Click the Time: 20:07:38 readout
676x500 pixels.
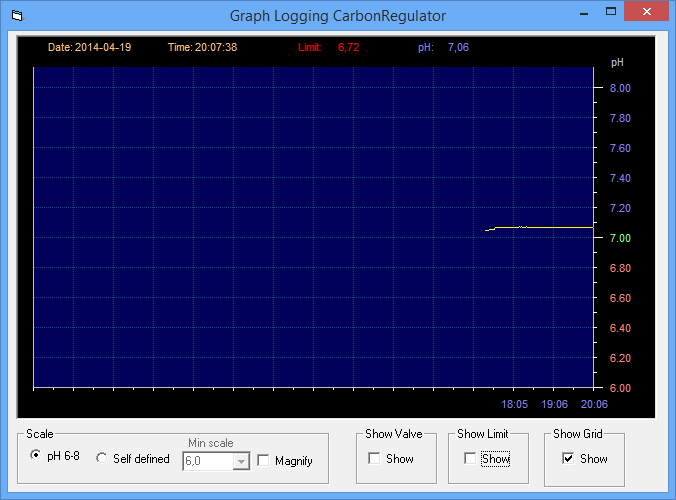pyautogui.click(x=203, y=47)
